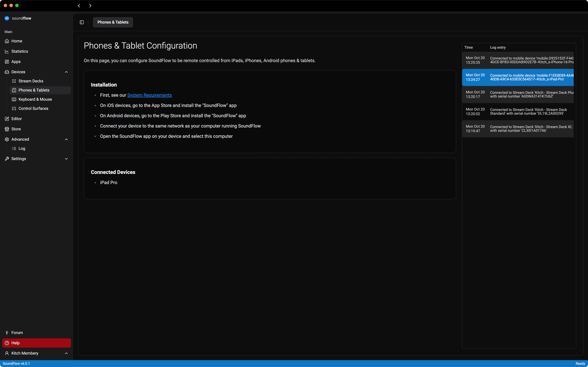
Task: Open Control Surfaces in the sidebar
Action: (x=33, y=109)
